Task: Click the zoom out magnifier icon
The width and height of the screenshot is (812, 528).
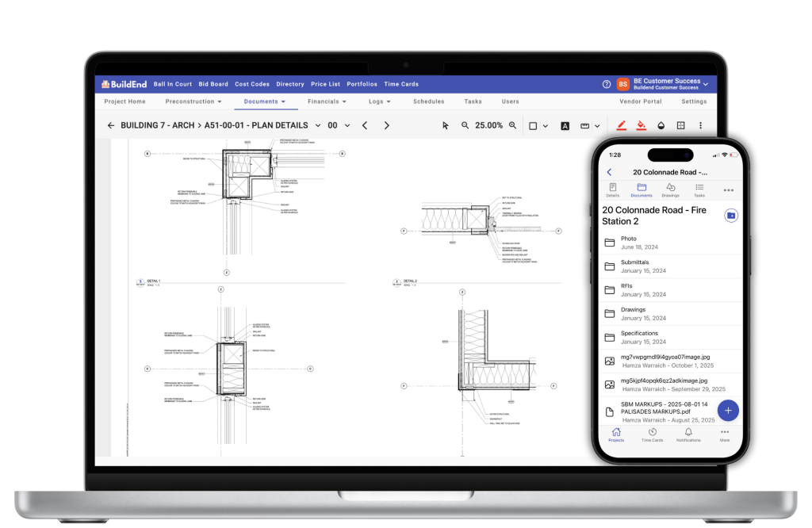Action: tap(465, 125)
